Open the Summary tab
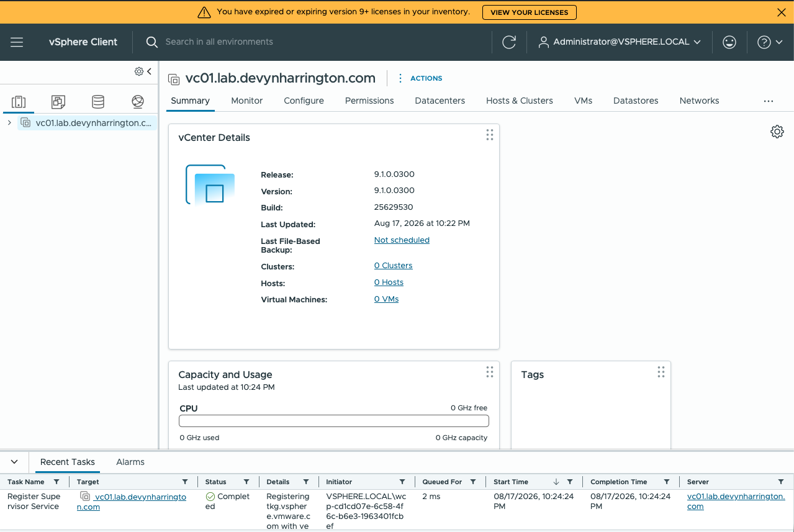Screen dimensions: 794x532 coord(190,101)
